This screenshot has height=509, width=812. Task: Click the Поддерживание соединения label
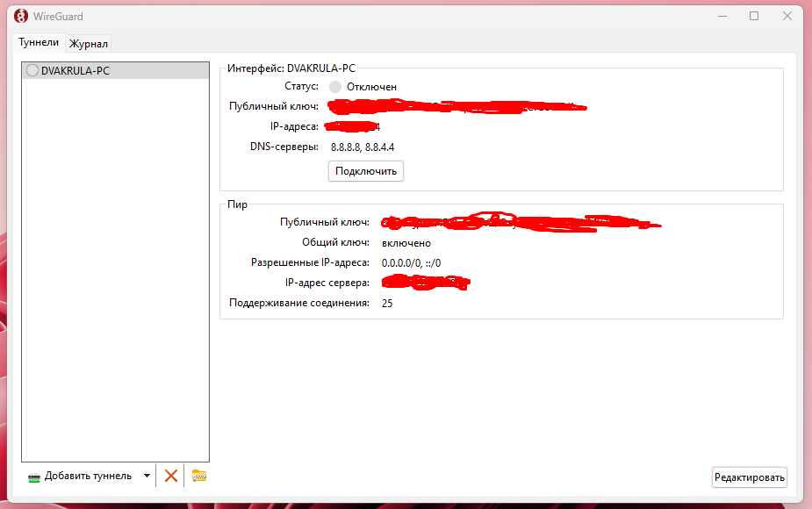pos(299,303)
